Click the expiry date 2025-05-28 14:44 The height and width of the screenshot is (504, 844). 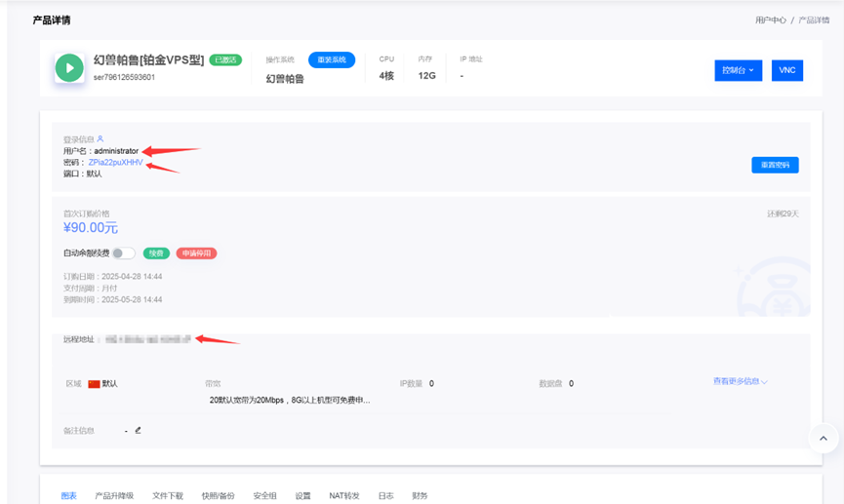click(132, 299)
